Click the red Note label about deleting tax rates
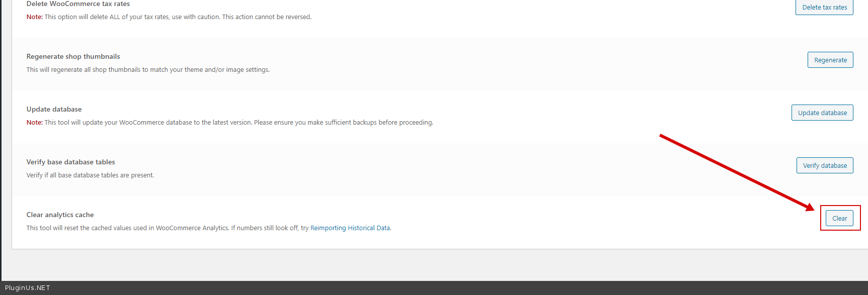This screenshot has height=295, width=868. [34, 17]
